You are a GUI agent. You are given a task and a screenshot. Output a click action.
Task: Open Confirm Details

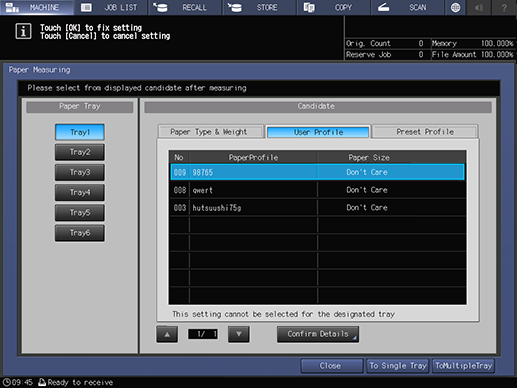[x=318, y=334]
